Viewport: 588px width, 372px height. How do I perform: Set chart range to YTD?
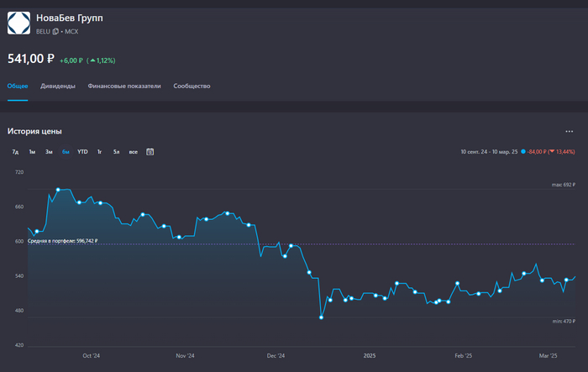(82, 152)
